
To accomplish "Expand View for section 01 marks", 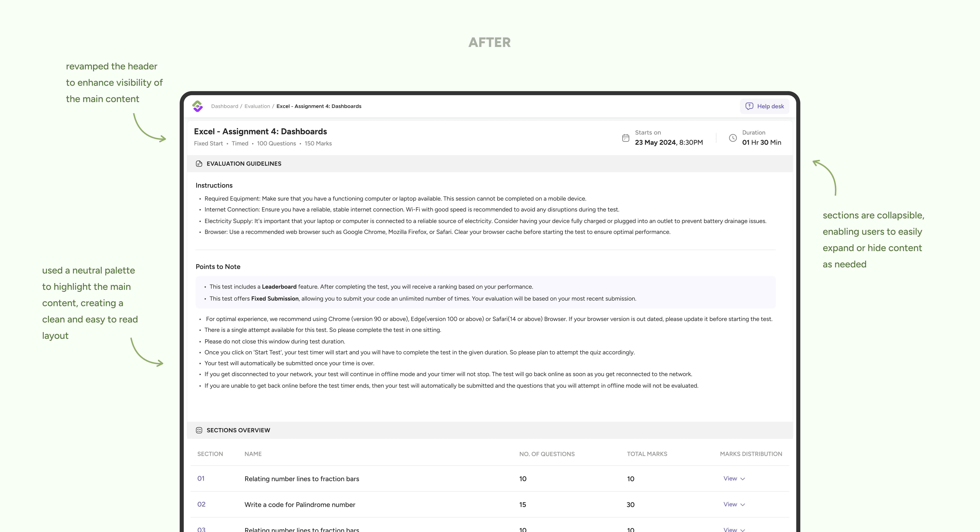I will [x=730, y=478].
